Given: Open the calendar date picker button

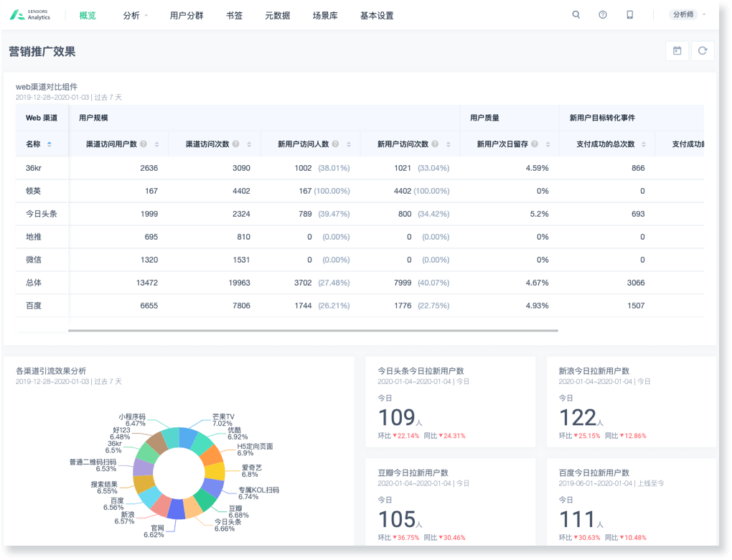Looking at the screenshot, I should tap(677, 51).
